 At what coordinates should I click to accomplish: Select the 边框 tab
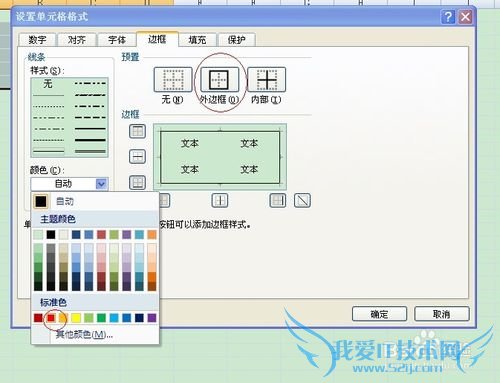[x=157, y=39]
